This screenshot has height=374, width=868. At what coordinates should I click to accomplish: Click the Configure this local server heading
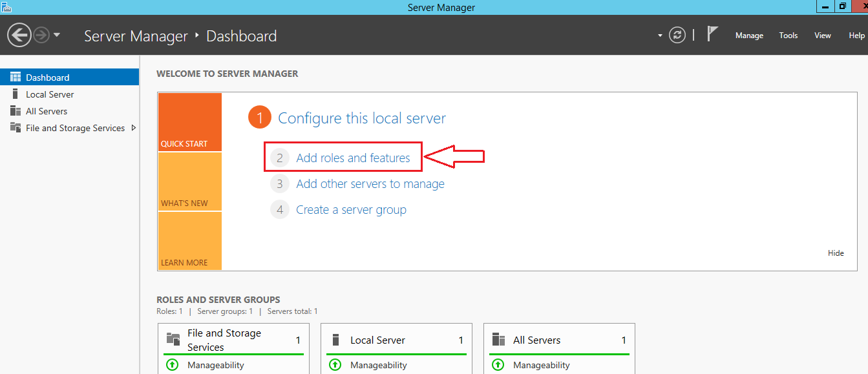coord(361,118)
